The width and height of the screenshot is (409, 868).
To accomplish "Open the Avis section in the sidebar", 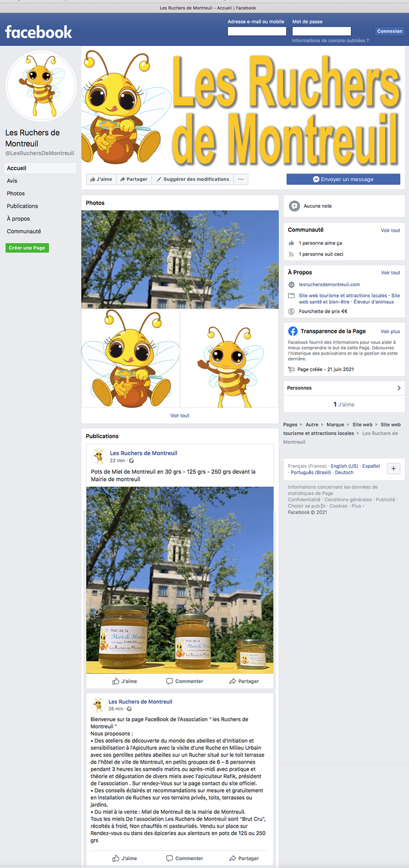I will coord(12,181).
